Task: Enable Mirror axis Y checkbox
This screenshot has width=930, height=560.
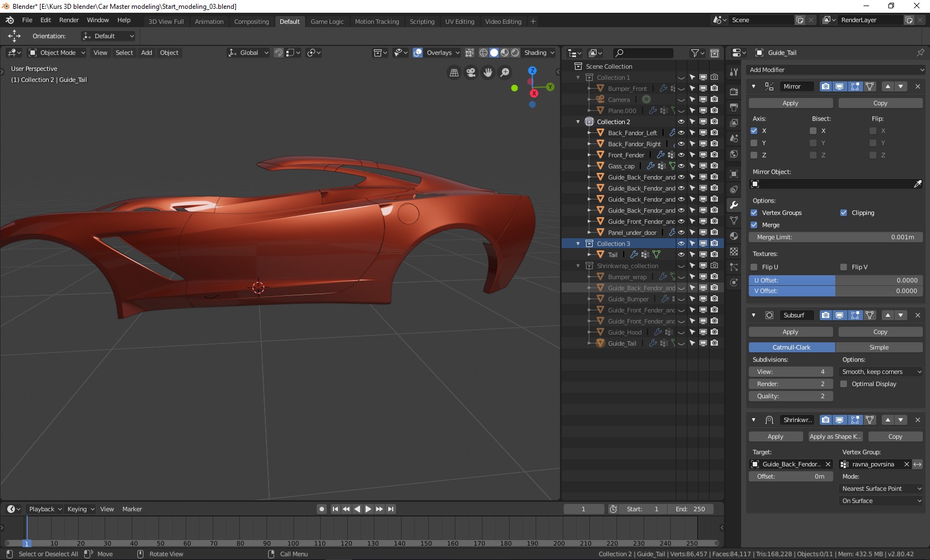Action: tap(754, 143)
